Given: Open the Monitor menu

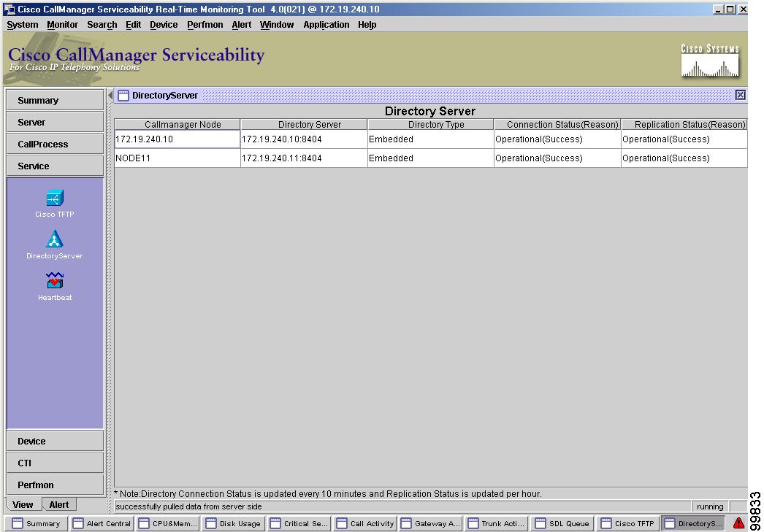Looking at the screenshot, I should click(x=62, y=25).
